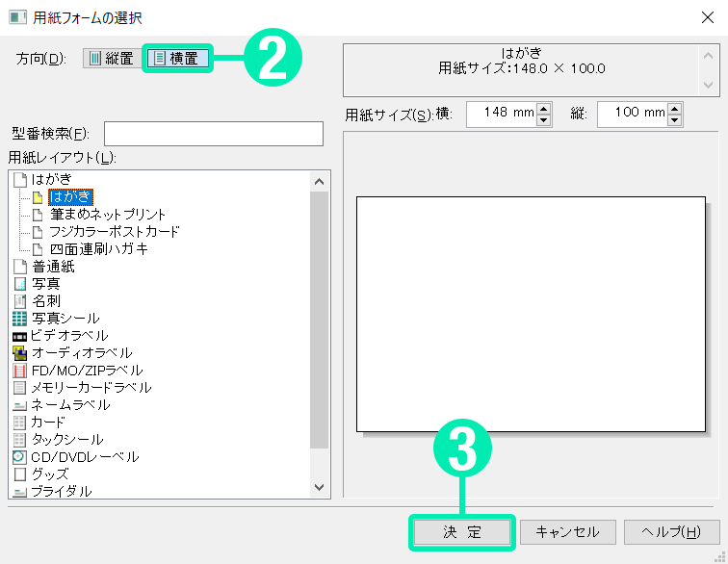This screenshot has width=728, height=564.
Task: Click the FD/MO/ZIPラベル icon
Action: click(x=20, y=371)
